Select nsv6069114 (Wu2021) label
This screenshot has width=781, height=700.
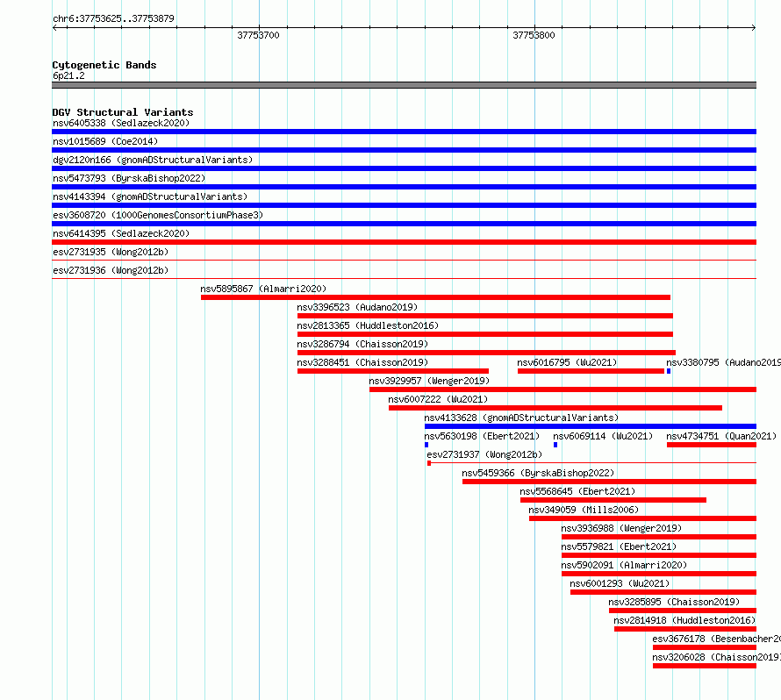click(603, 436)
